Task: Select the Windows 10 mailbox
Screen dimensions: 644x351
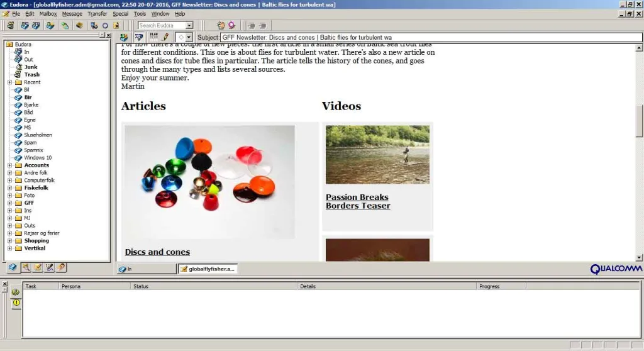Action: [x=38, y=157]
